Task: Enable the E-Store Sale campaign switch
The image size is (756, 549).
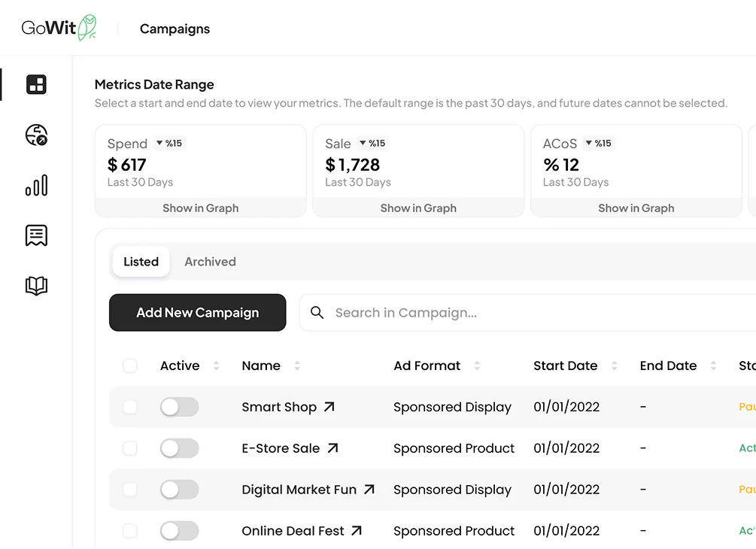Action: (179, 448)
